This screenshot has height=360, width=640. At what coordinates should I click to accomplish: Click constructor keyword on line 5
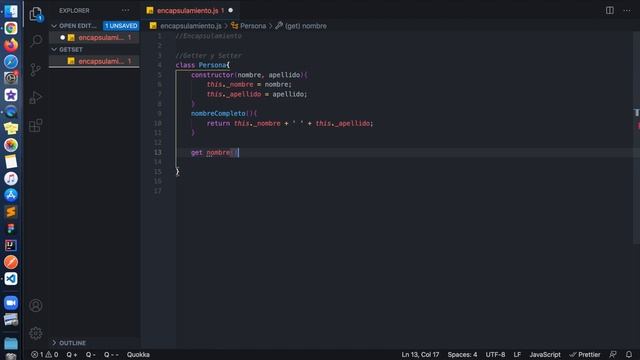212,75
